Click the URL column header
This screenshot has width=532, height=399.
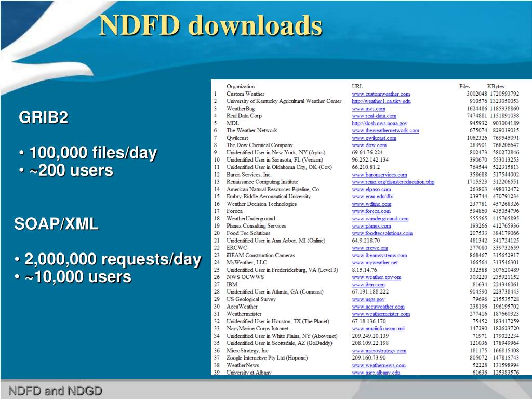click(357, 87)
